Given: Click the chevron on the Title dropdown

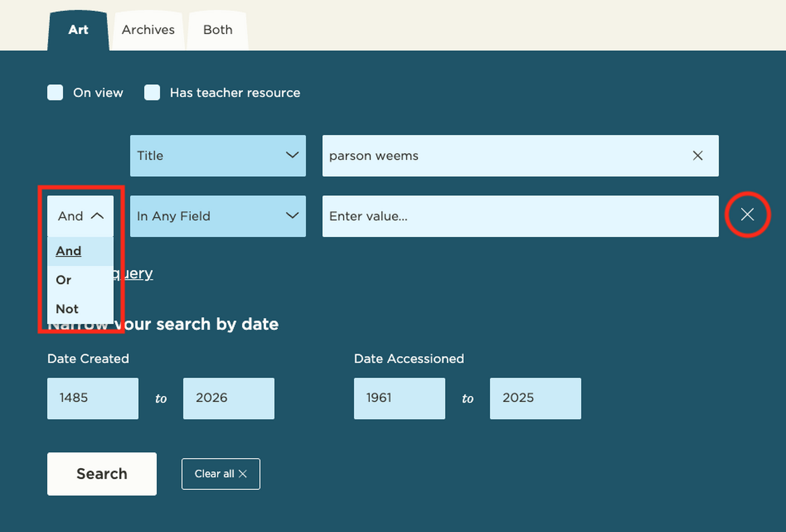Looking at the screenshot, I should click(x=293, y=155).
